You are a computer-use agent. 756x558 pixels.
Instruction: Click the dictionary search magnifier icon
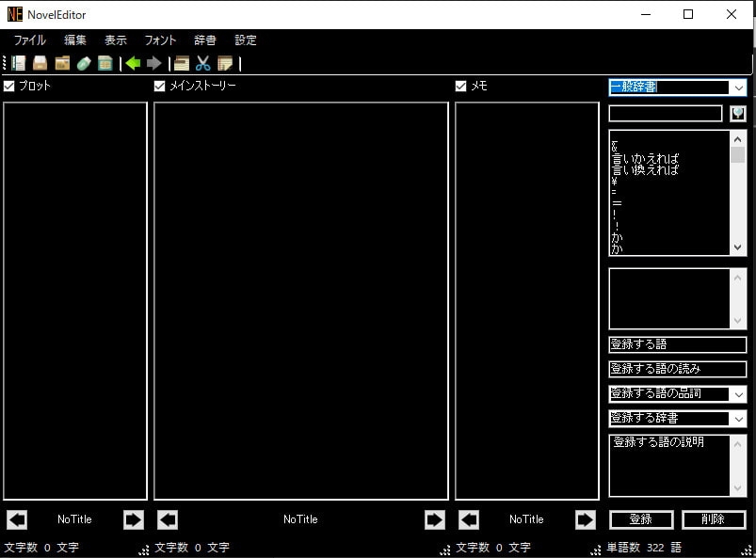[x=738, y=113]
